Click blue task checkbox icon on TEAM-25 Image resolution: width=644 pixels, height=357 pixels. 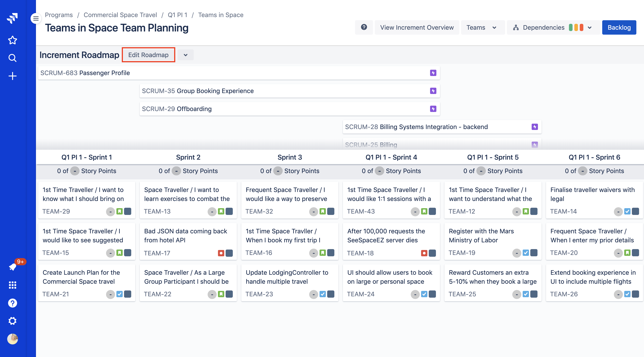coord(526,294)
